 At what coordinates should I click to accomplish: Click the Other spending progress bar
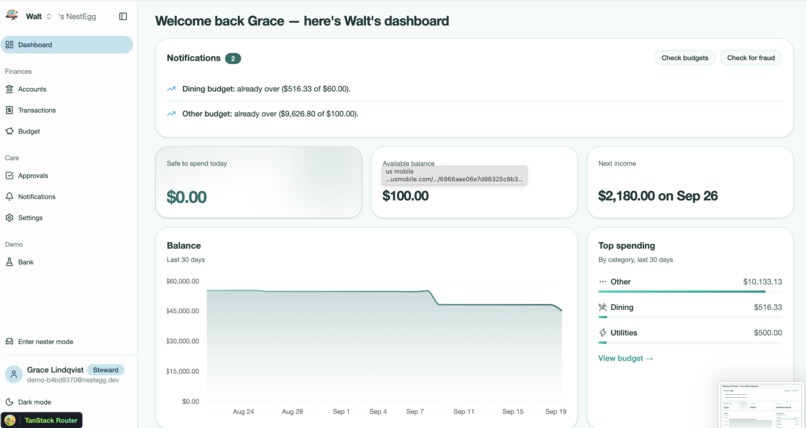coord(690,291)
